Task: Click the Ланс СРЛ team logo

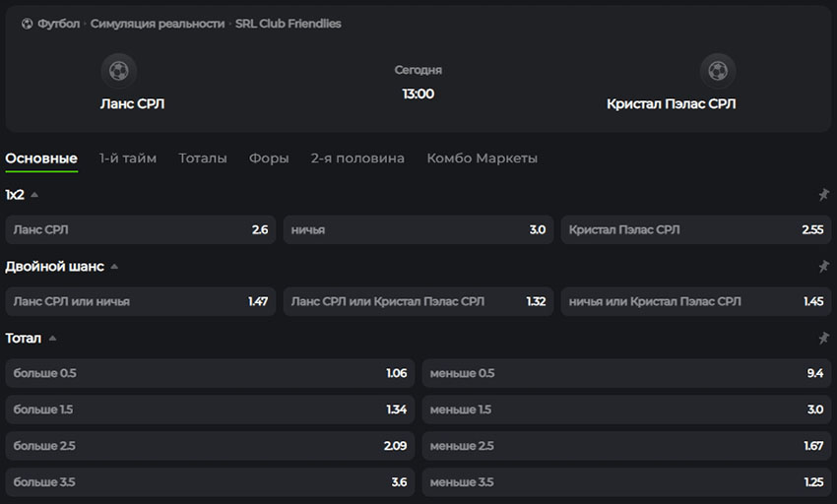Action: pos(118,71)
